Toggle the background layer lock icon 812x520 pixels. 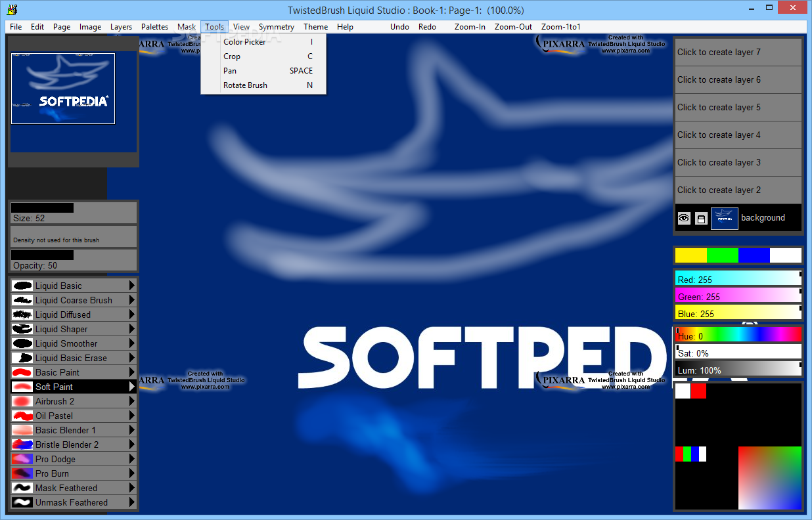[x=701, y=219]
